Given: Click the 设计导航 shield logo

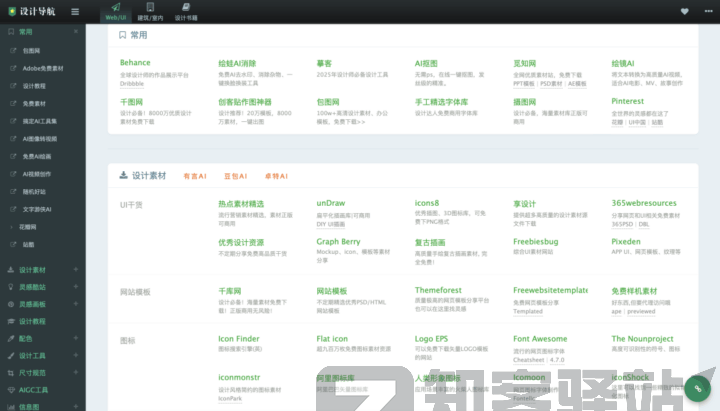Looking at the screenshot, I should (x=12, y=11).
